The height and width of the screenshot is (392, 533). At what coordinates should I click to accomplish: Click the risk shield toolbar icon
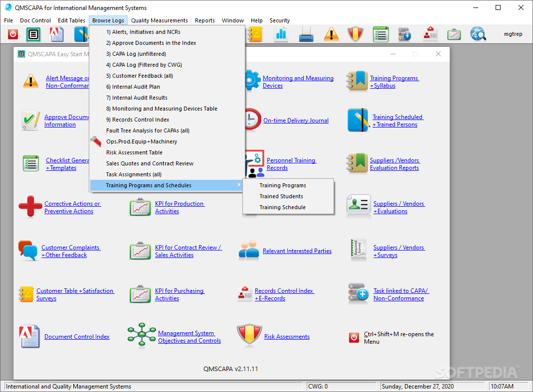point(355,34)
